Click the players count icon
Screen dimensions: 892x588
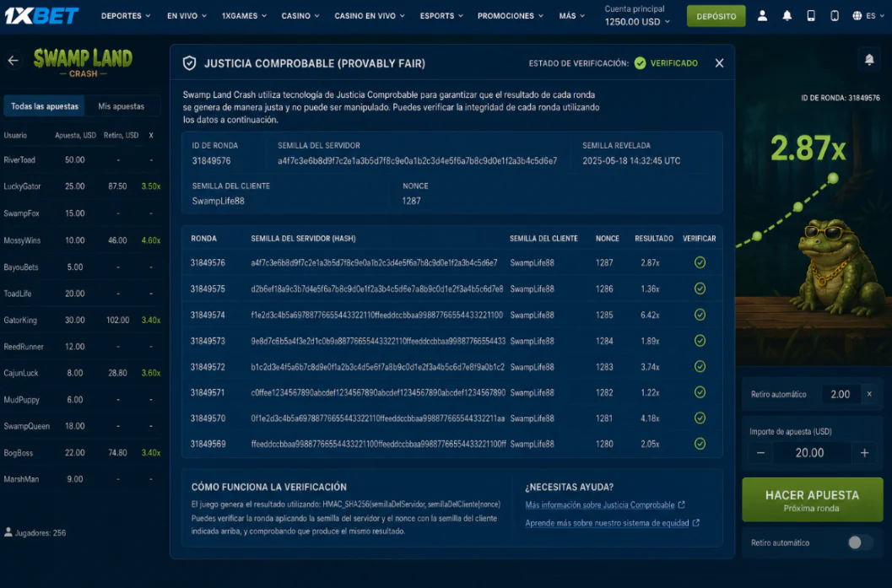coord(8,532)
